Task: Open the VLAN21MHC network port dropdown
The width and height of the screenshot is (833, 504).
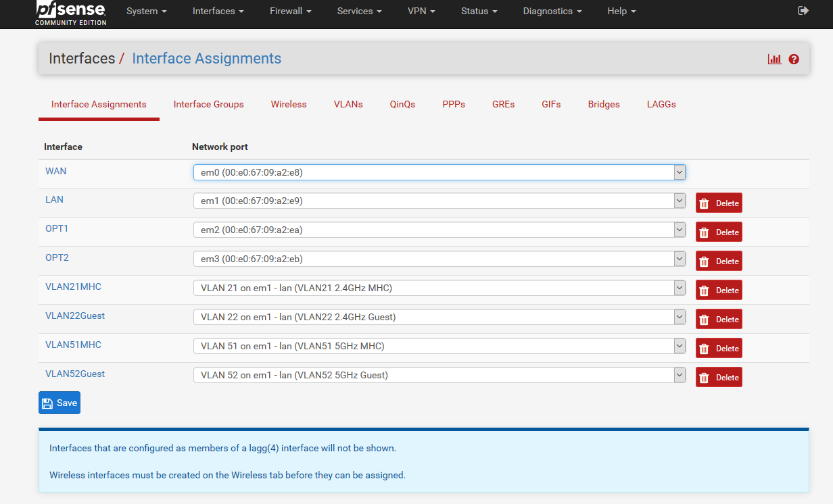Action: click(x=439, y=288)
